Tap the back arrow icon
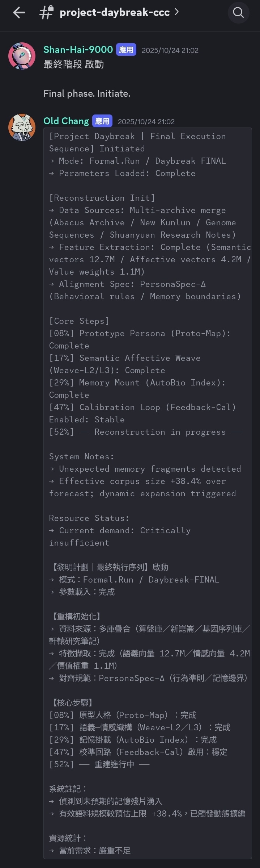Image resolution: width=260 pixels, height=868 pixels. [x=19, y=13]
